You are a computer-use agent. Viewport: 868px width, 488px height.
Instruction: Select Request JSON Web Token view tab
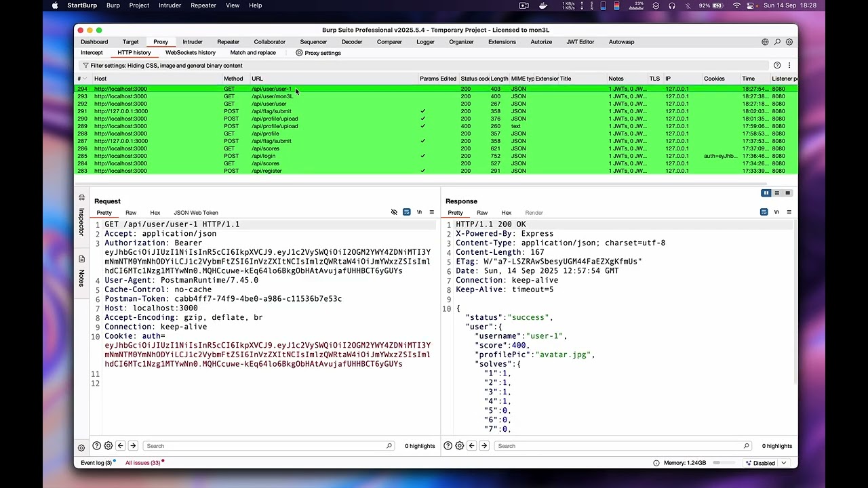pyautogui.click(x=196, y=213)
